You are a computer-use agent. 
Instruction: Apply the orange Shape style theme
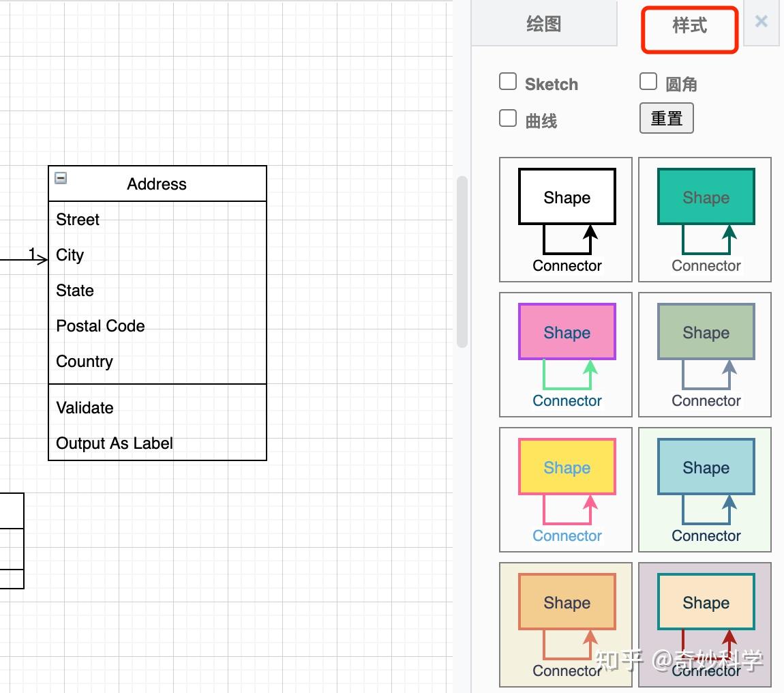[x=565, y=623]
